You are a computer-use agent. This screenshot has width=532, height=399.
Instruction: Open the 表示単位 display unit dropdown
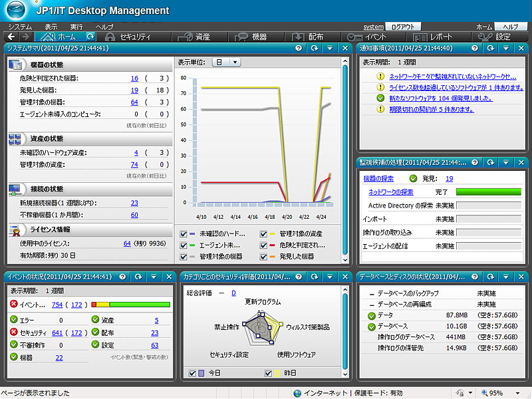click(226, 62)
